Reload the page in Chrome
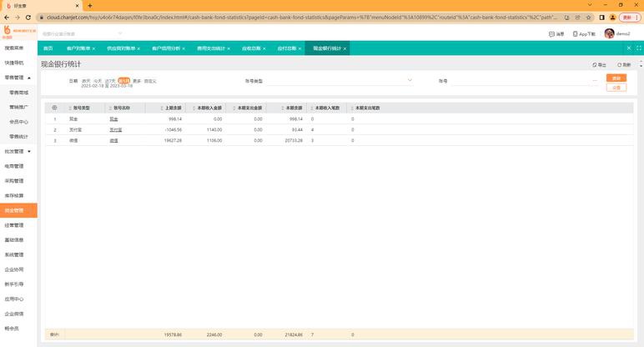Image resolution: width=644 pixels, height=347 pixels. tap(28, 18)
